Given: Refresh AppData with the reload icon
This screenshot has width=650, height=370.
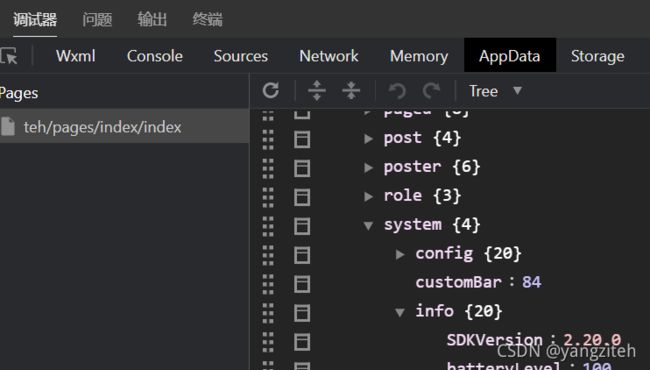Looking at the screenshot, I should 271,90.
